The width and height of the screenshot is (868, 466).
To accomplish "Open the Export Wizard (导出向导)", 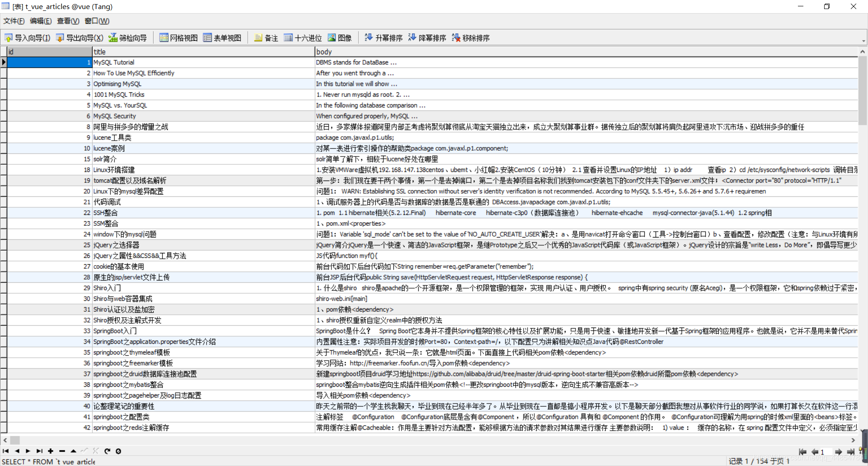I will click(x=80, y=38).
